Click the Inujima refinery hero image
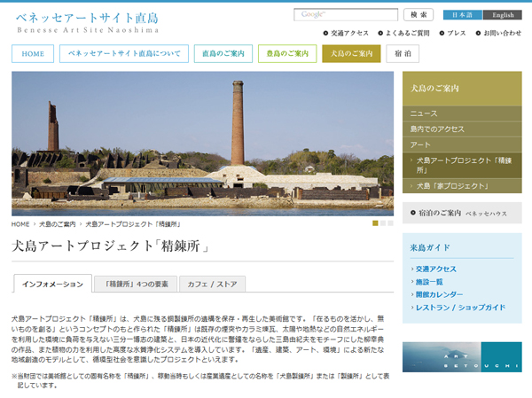532x398 pixels. click(x=202, y=144)
